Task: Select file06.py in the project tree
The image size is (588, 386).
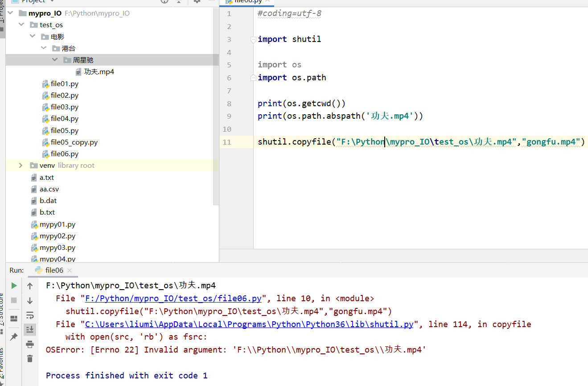Action: [x=65, y=154]
